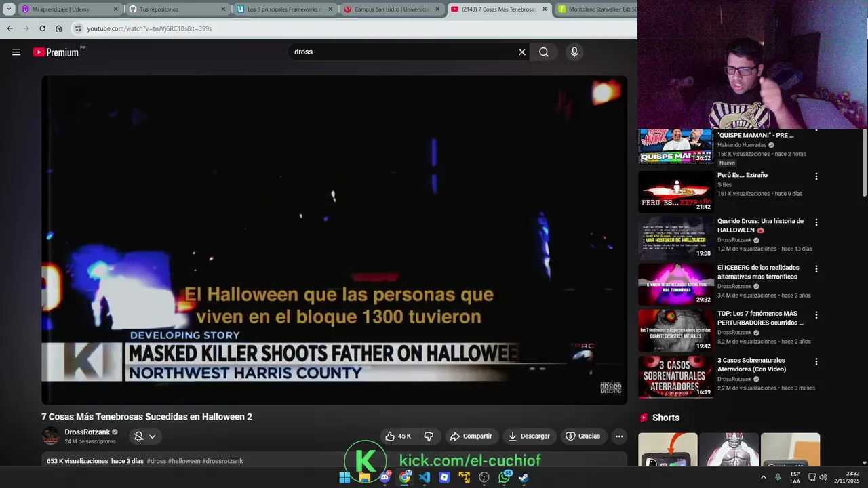Screen dimensions: 868x488
Task: Open DrossRotzank channel avatar
Action: (50, 436)
